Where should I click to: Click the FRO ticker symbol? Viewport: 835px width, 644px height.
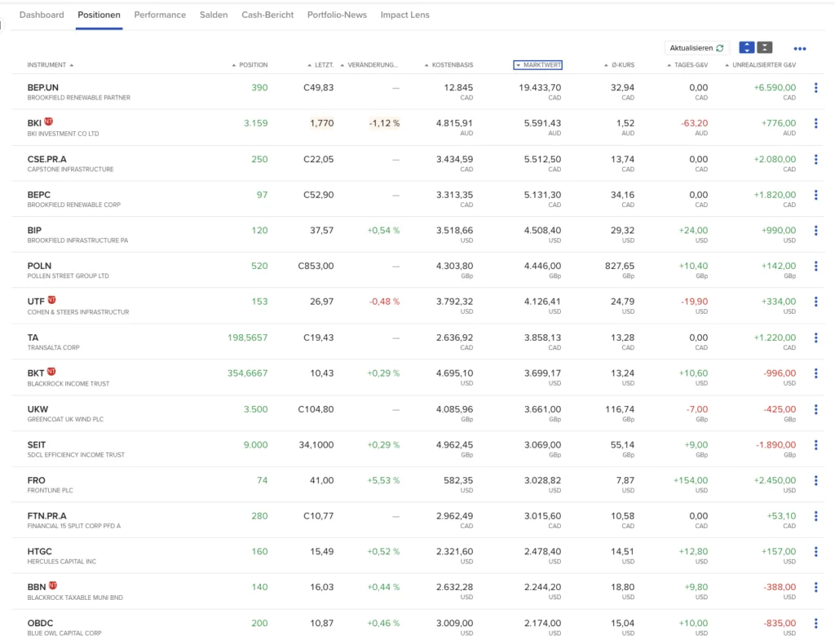click(36, 480)
